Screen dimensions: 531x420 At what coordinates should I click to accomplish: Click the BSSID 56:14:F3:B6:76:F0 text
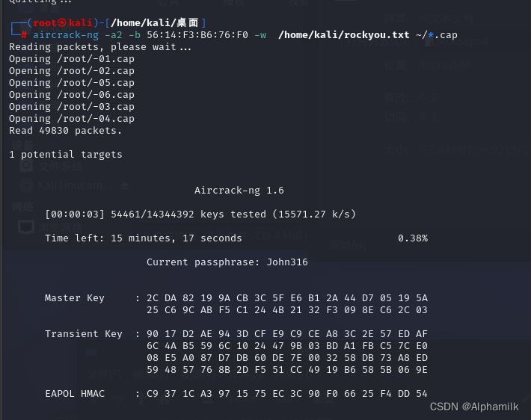tap(197, 35)
